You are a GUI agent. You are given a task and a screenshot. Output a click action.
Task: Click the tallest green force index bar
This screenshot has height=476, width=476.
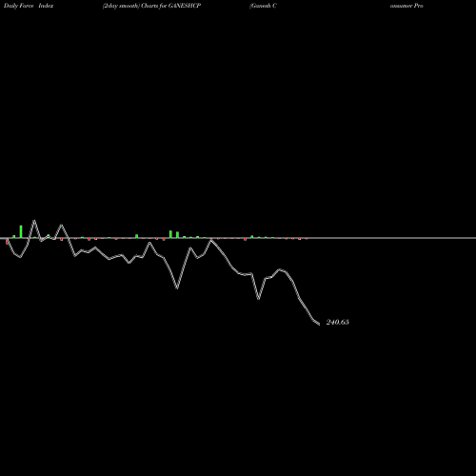tap(21, 231)
